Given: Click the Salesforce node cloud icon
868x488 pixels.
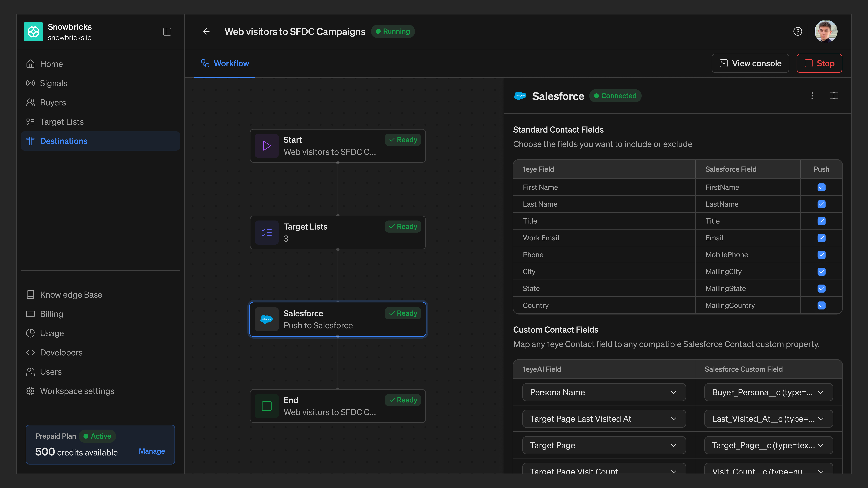Looking at the screenshot, I should point(267,319).
